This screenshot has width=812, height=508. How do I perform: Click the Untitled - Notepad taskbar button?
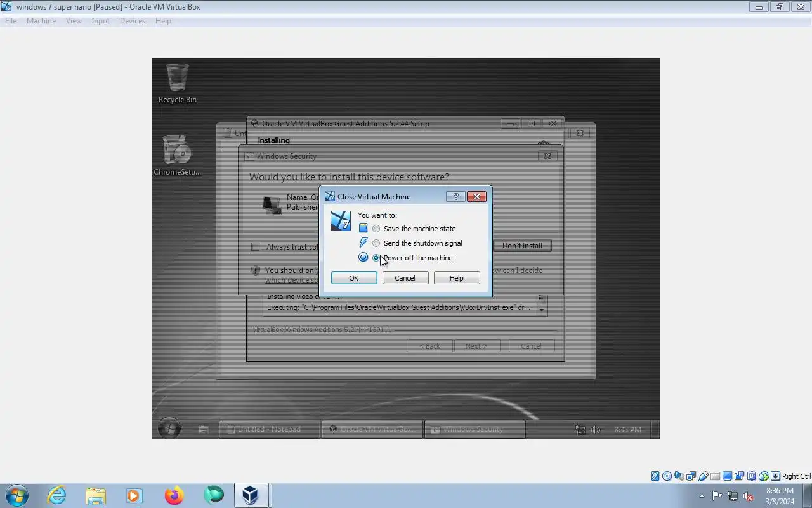(x=269, y=429)
